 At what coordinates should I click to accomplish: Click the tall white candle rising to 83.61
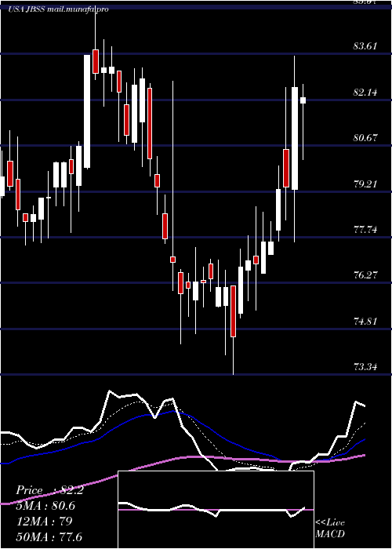click(87, 111)
